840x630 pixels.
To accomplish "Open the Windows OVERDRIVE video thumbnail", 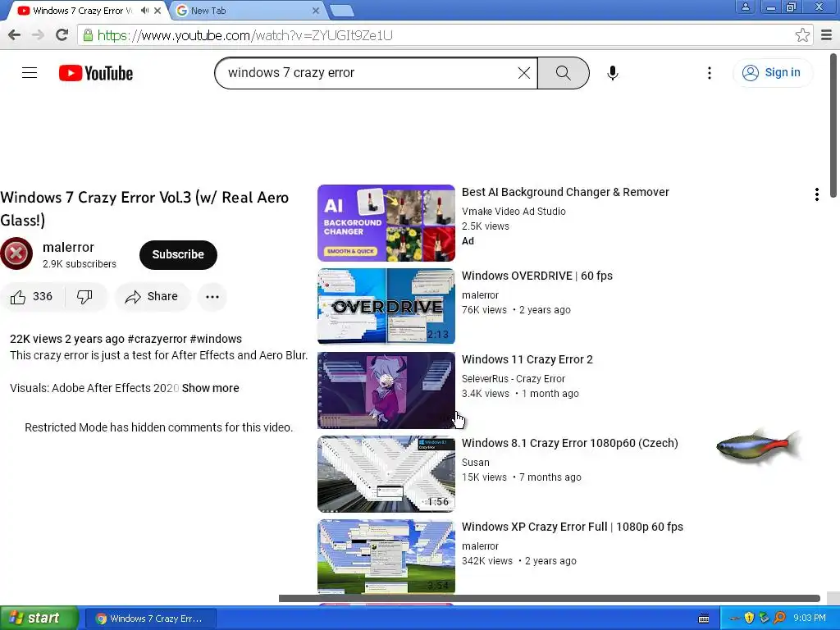I will (386, 307).
